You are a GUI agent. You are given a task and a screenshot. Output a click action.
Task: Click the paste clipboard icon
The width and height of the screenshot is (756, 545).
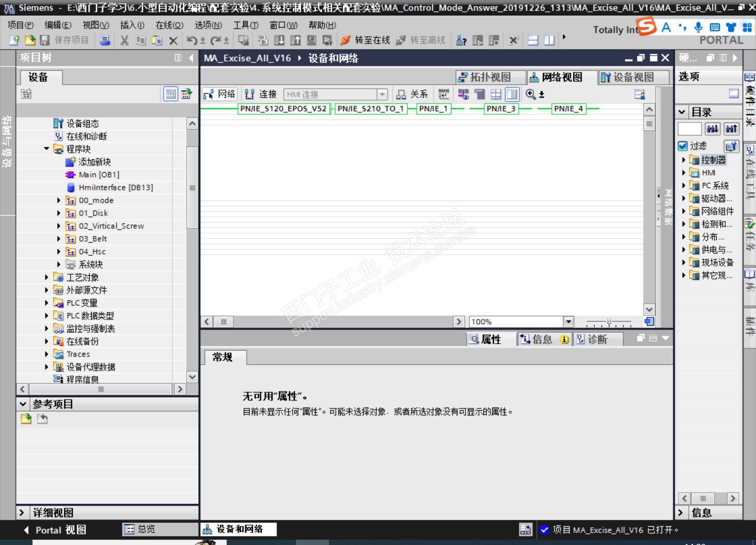[157, 40]
